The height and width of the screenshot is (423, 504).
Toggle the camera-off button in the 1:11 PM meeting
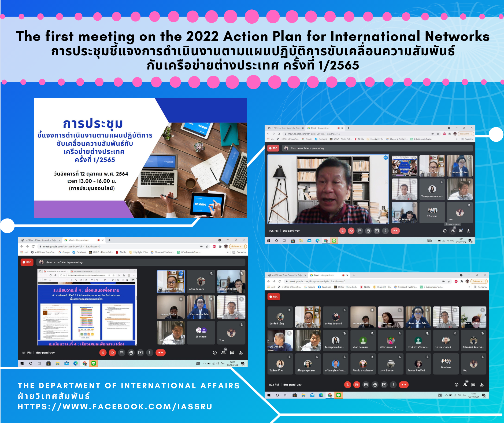tap(112, 353)
